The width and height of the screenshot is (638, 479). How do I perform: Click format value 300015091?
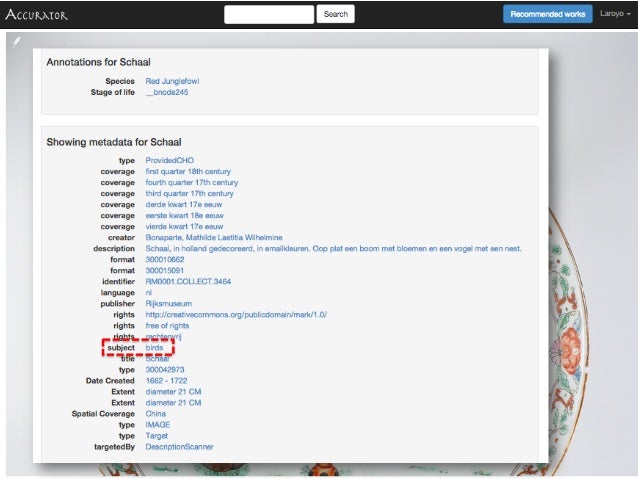(x=164, y=270)
